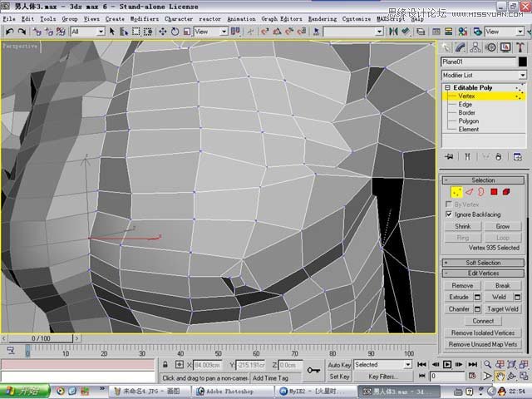Screen dimensions: 532x399
Task: Choose the Select and Rotate tool
Action: (175, 32)
